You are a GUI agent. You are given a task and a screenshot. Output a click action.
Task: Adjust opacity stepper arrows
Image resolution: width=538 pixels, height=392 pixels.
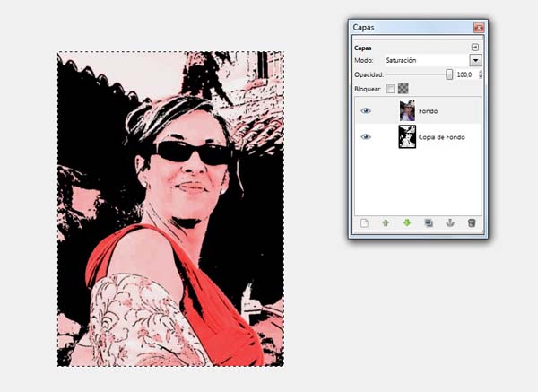[480, 74]
